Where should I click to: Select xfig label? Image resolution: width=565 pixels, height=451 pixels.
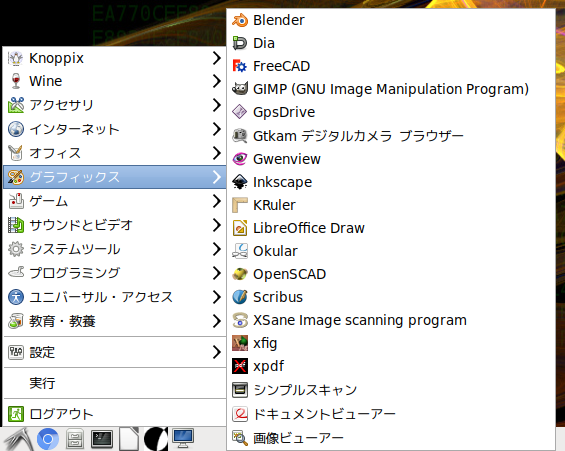[x=265, y=343]
